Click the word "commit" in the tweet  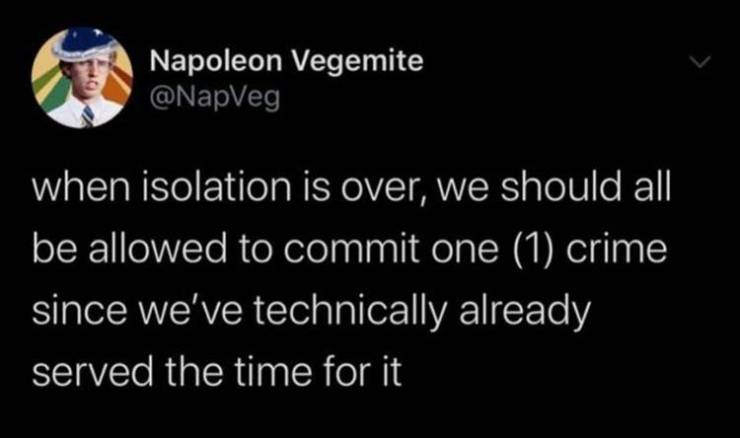click(x=352, y=249)
